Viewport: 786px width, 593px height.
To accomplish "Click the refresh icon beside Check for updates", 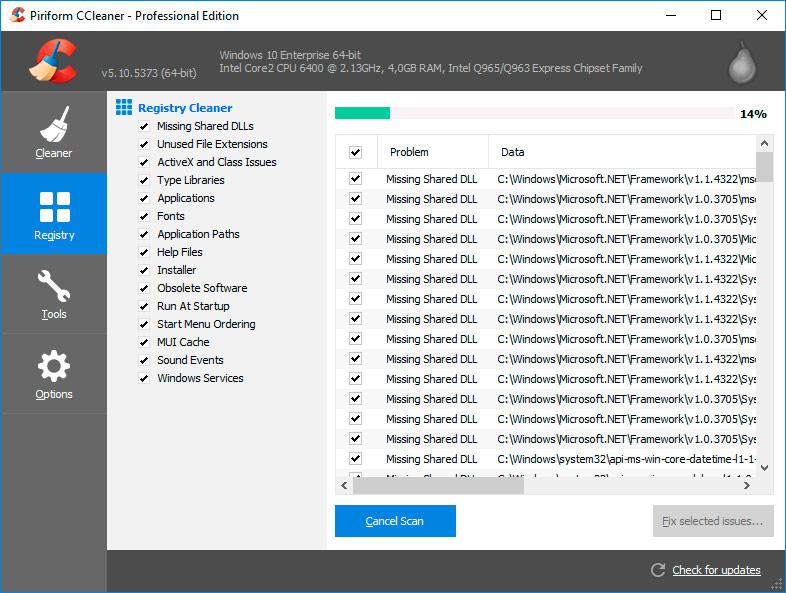I will [658, 570].
